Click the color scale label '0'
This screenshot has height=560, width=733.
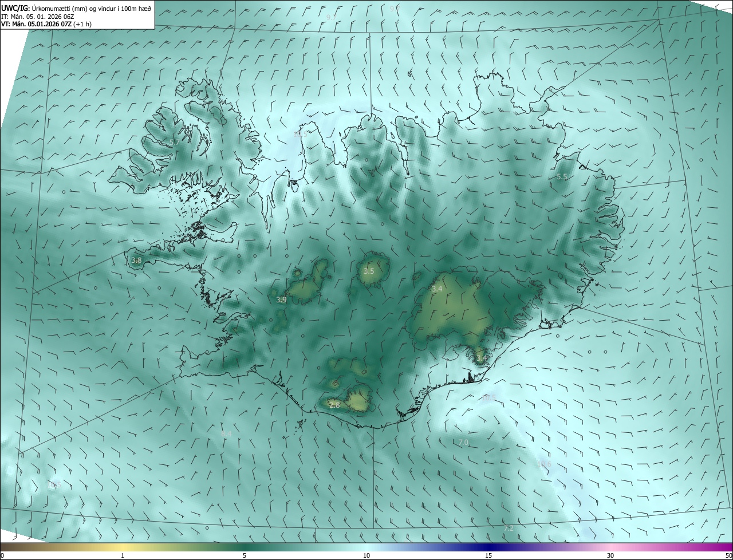point(2,555)
